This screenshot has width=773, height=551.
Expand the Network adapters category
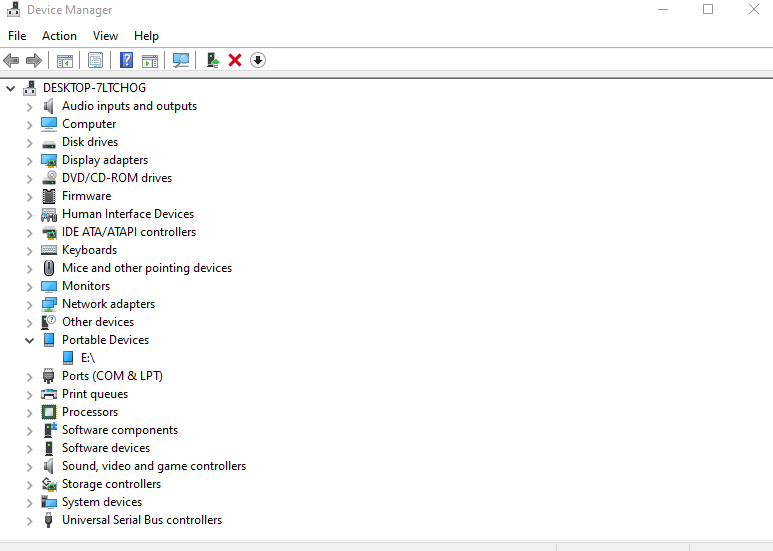click(x=30, y=305)
